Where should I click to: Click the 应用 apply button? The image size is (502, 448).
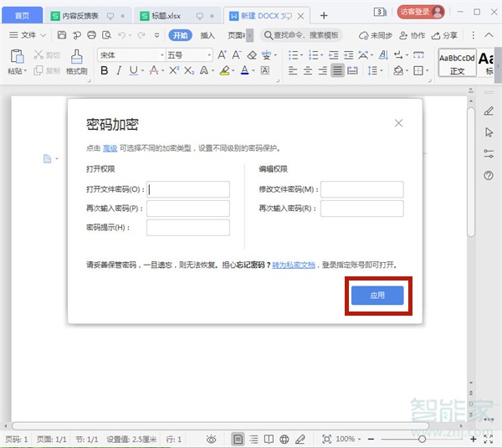[377, 295]
